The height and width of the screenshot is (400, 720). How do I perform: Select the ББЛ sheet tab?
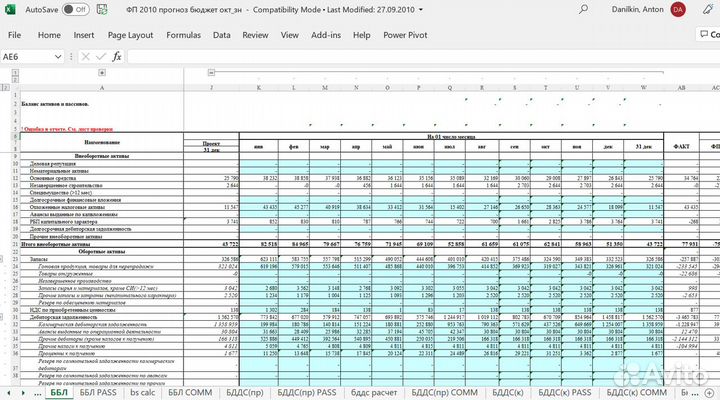point(59,393)
